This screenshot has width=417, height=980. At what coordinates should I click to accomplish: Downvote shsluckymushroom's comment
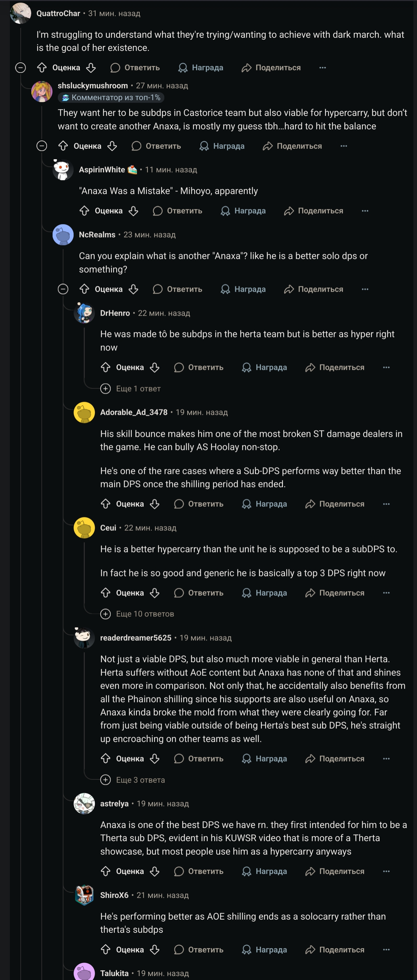[x=112, y=146]
